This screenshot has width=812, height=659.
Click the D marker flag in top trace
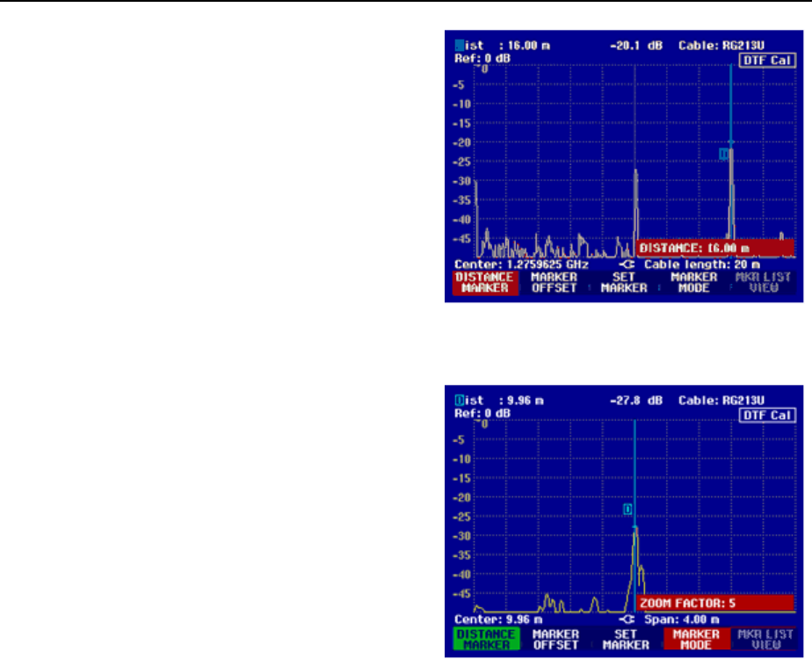tap(723, 154)
